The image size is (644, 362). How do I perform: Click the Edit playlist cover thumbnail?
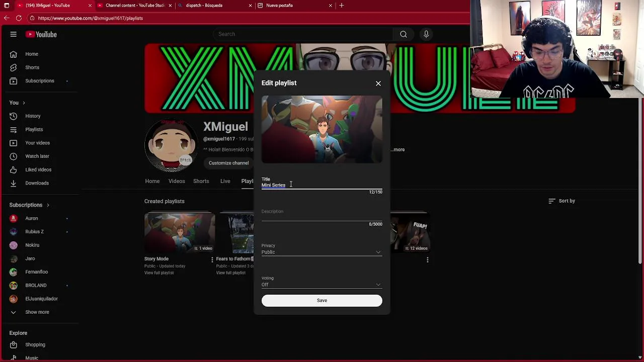[x=321, y=130]
